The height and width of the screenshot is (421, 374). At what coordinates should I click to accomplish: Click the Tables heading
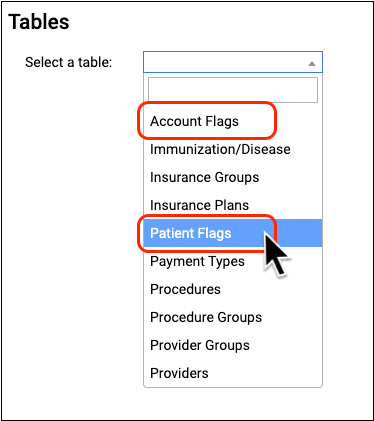click(x=39, y=22)
